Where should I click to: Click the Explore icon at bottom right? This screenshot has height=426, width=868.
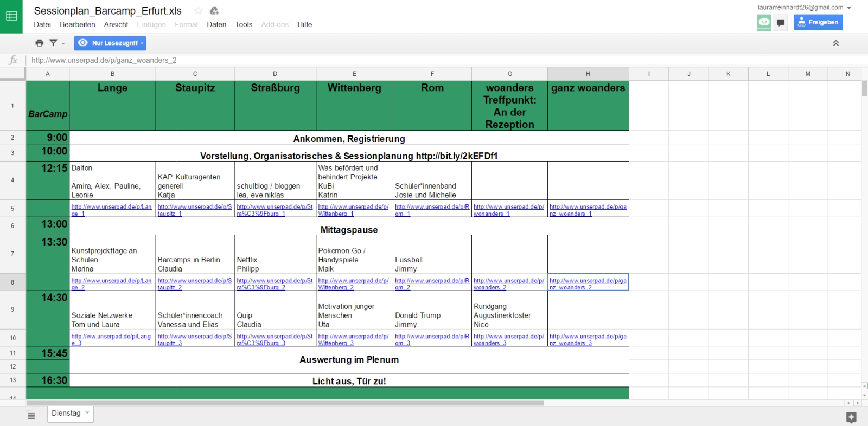pos(851,417)
